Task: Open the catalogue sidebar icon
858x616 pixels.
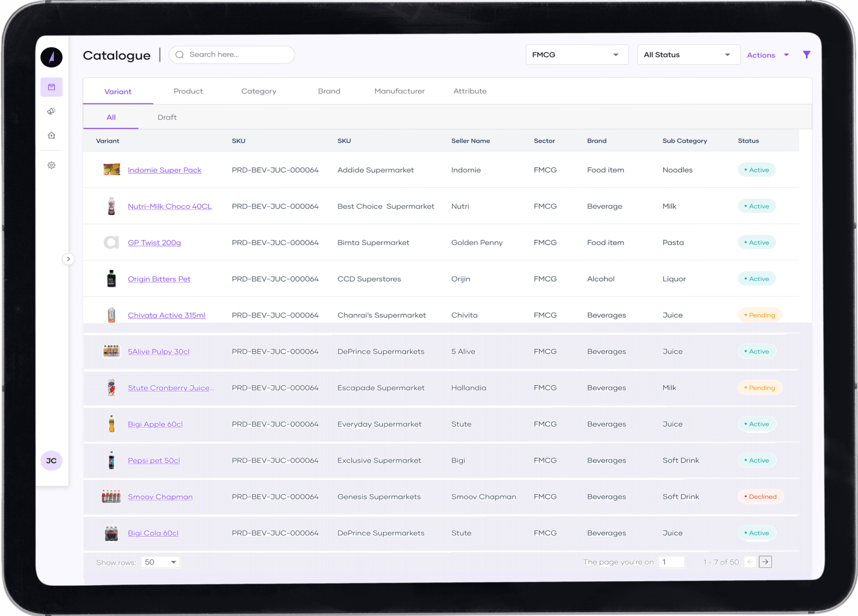Action: 52,87
